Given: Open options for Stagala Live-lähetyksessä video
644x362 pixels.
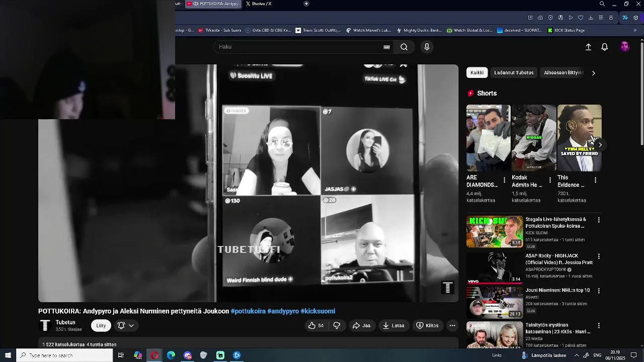Looking at the screenshot, I should pos(599,220).
